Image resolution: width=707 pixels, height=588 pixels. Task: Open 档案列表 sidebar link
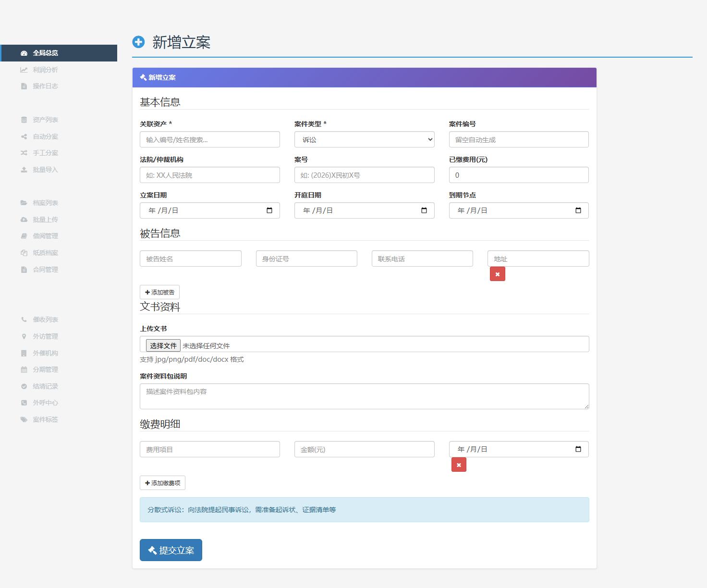[x=59, y=203]
